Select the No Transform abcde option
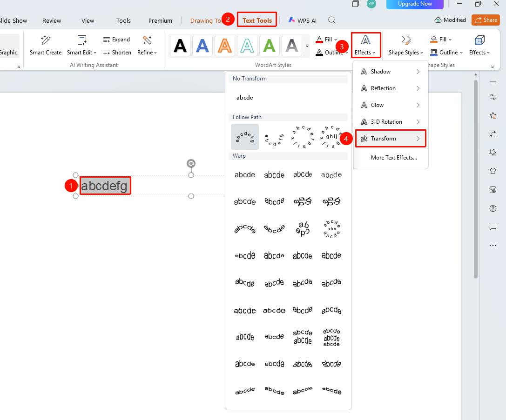506x420 pixels. coord(244,98)
